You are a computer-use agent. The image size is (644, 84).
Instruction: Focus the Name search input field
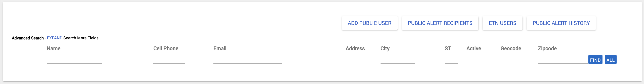coord(74,60)
